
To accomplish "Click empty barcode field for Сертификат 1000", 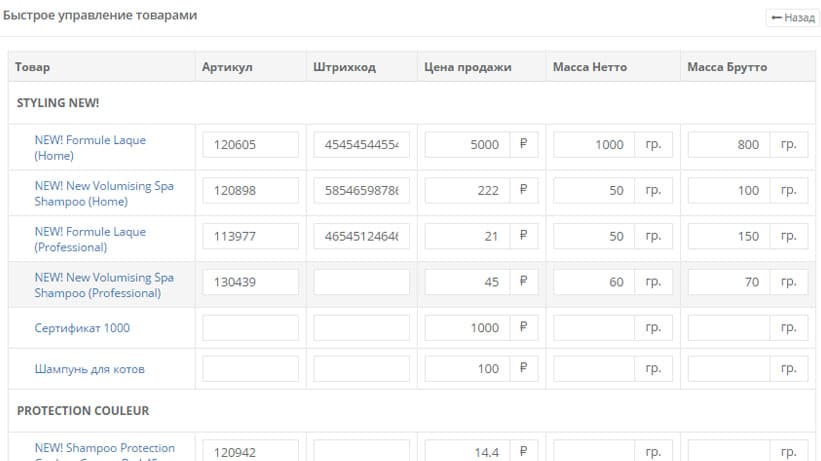I will pyautogui.click(x=362, y=327).
